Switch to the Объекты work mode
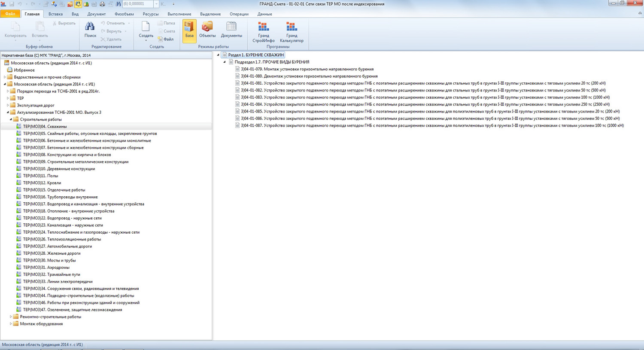The image size is (644, 350). (207, 30)
